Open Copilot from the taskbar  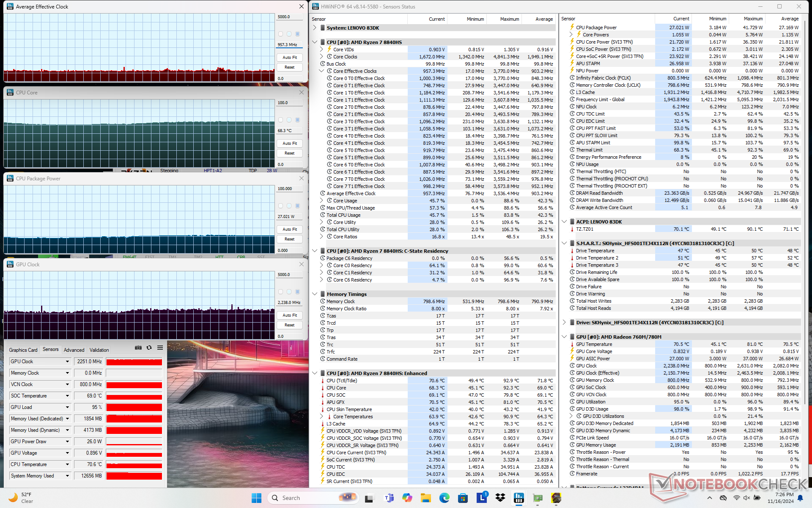(407, 498)
